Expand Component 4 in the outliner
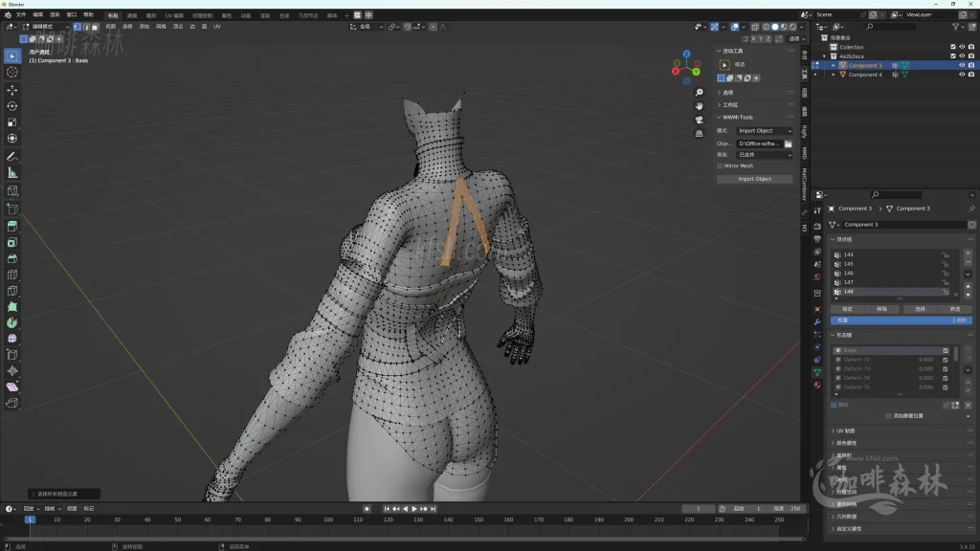 click(x=834, y=75)
